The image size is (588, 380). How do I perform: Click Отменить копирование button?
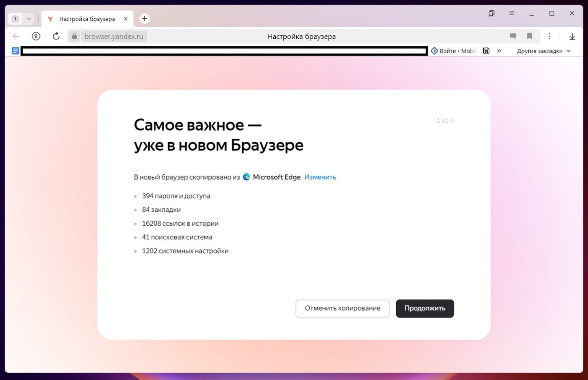[x=343, y=308]
